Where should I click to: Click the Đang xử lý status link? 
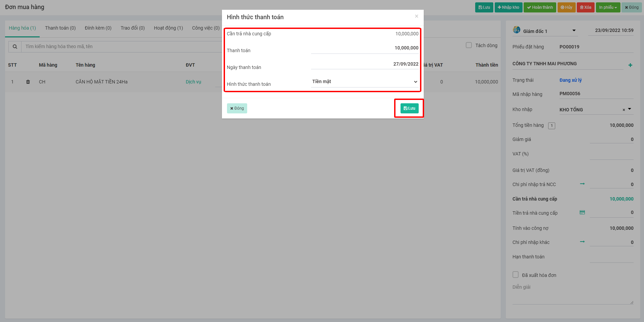tap(570, 80)
